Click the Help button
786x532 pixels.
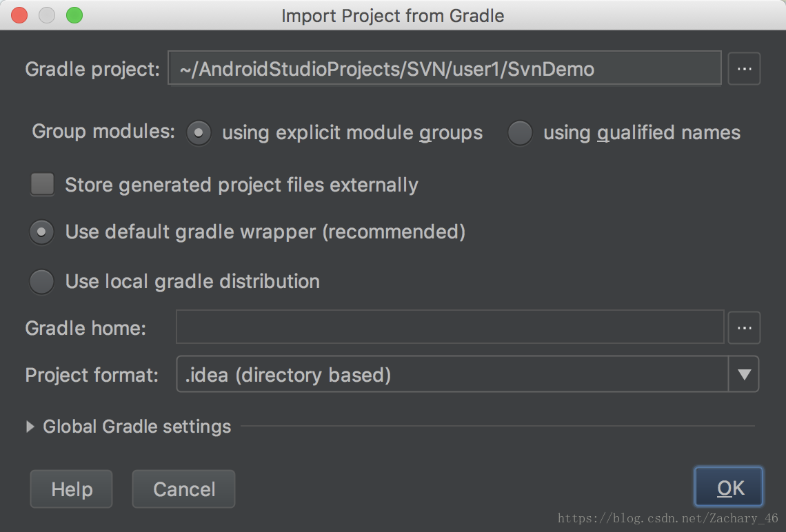click(x=71, y=489)
